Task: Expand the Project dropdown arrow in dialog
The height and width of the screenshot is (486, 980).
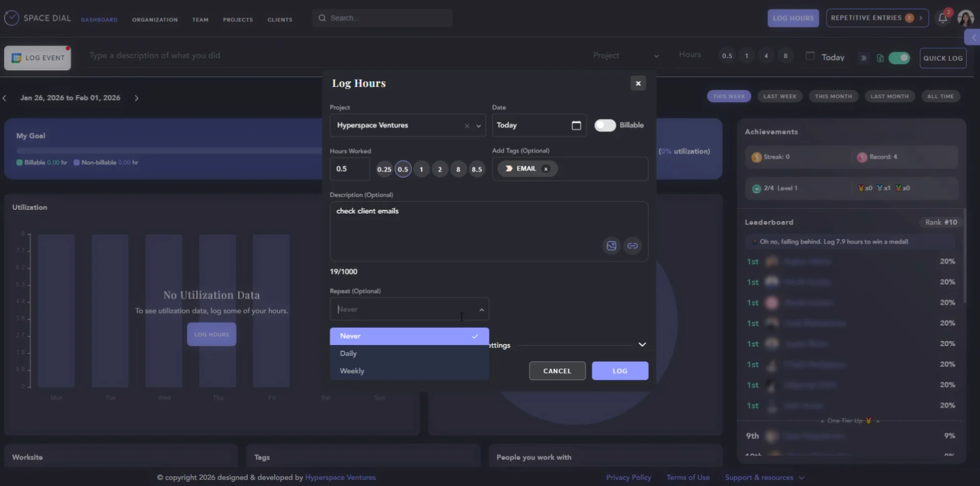Action: [478, 126]
